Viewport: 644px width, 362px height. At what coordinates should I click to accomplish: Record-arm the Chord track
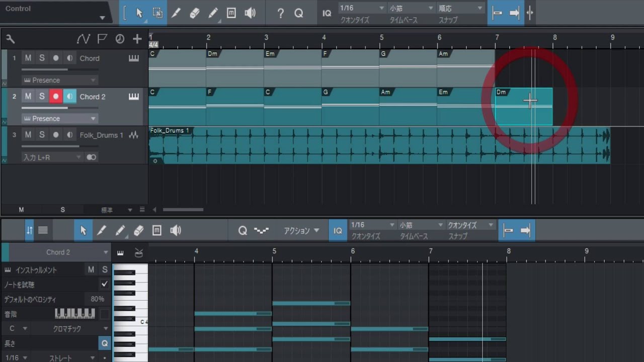pyautogui.click(x=56, y=58)
